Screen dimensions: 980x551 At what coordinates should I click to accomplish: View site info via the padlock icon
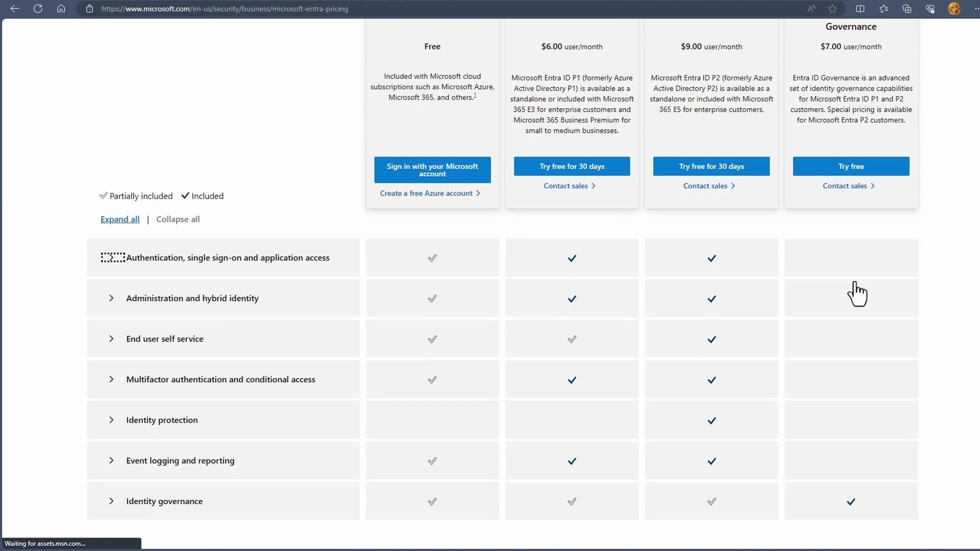89,9
